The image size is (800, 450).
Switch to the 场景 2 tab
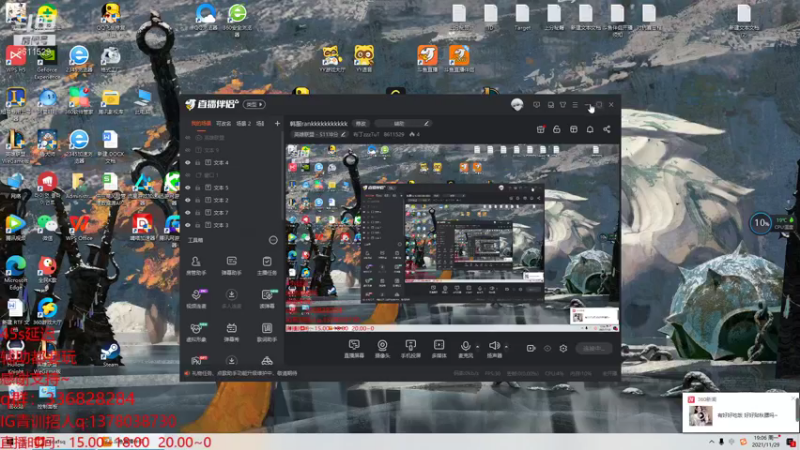click(x=243, y=123)
